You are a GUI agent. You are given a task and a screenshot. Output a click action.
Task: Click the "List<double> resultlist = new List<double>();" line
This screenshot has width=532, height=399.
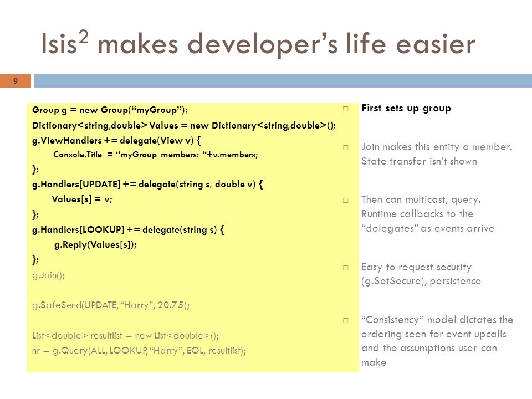pyautogui.click(x=126, y=336)
